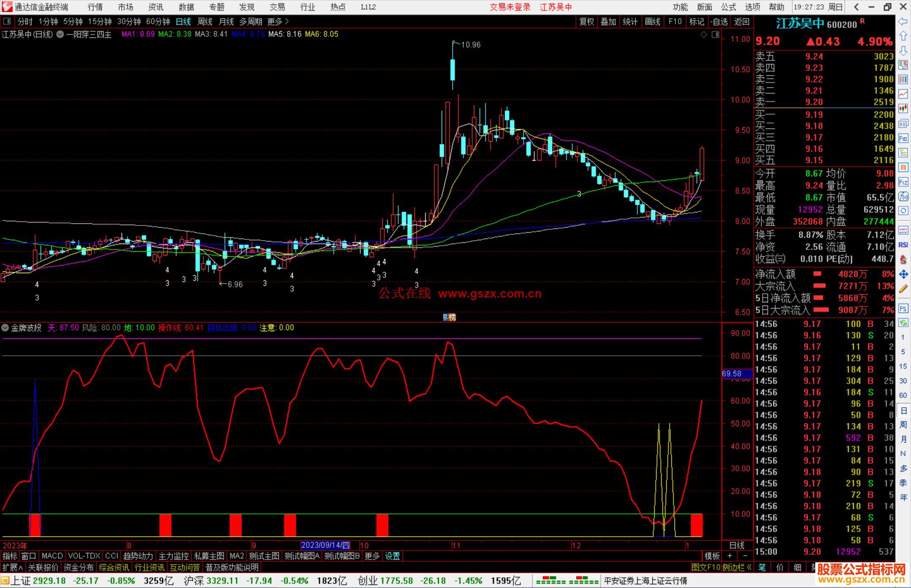Open the line trend chart sidebar icon
The image size is (911, 588).
[903, 94]
